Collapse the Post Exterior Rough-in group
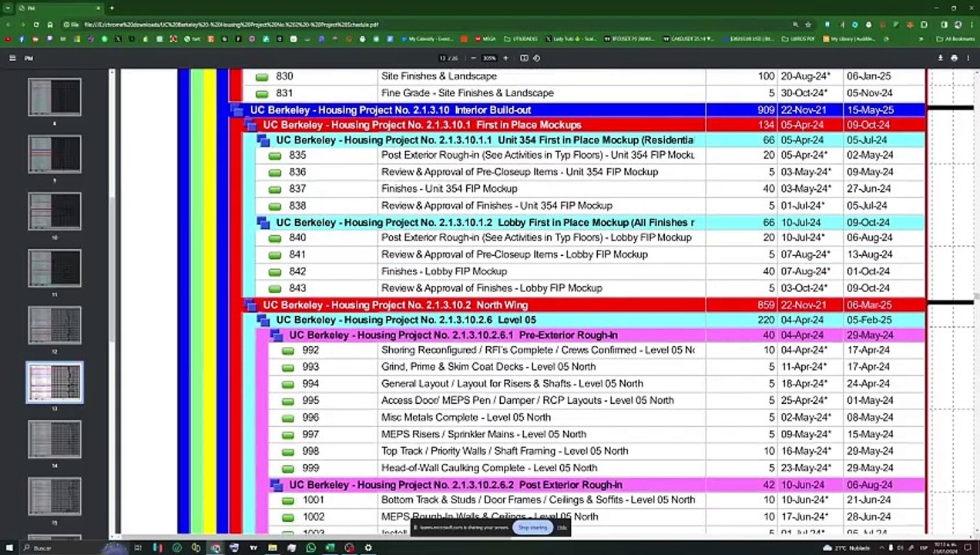This screenshot has width=980, height=555. pyautogui.click(x=276, y=486)
